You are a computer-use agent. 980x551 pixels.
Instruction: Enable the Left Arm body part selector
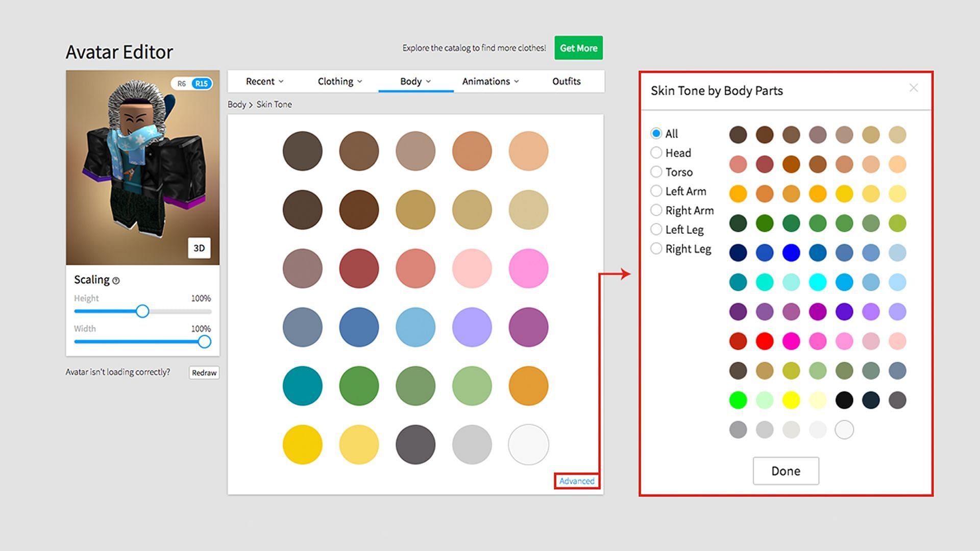657,190
